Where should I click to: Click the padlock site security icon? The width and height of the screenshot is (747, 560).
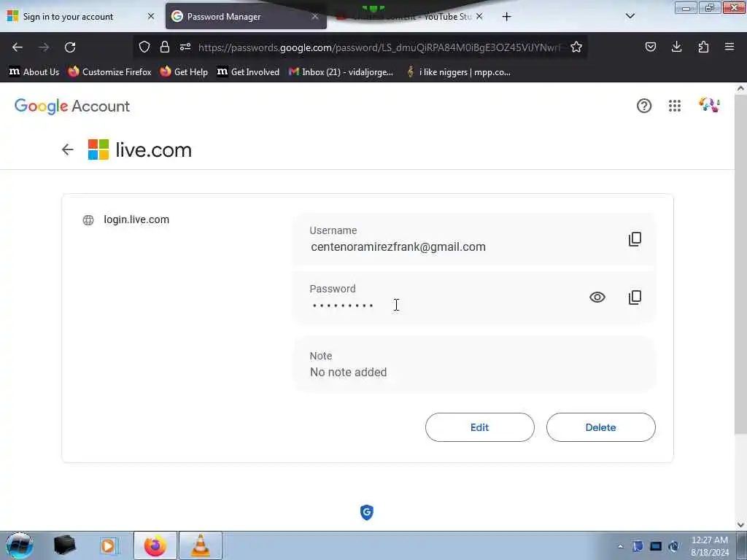pyautogui.click(x=165, y=47)
